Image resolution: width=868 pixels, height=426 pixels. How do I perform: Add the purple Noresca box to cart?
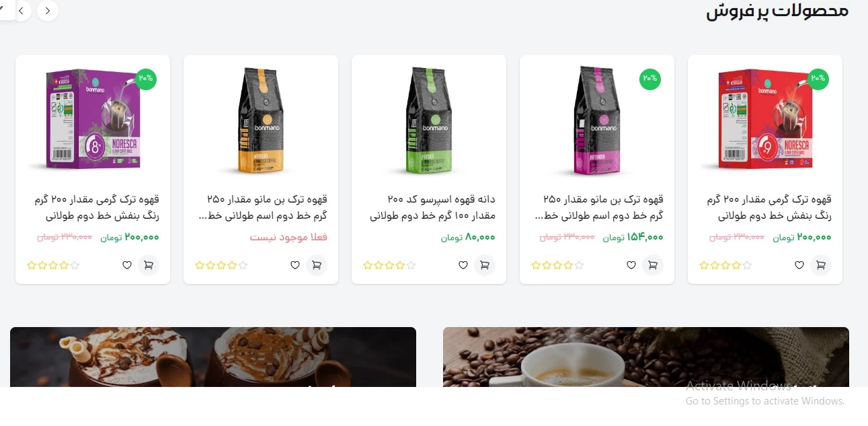point(148,265)
